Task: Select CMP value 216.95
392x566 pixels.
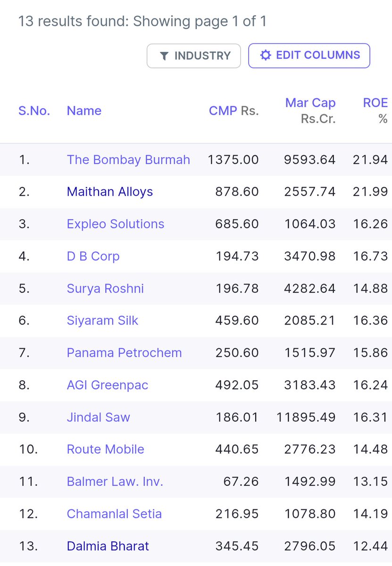Action: [x=237, y=514]
